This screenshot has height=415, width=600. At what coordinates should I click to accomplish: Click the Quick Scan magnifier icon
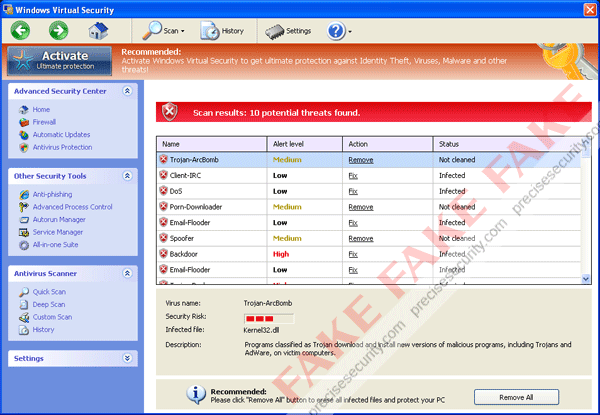coord(24,292)
